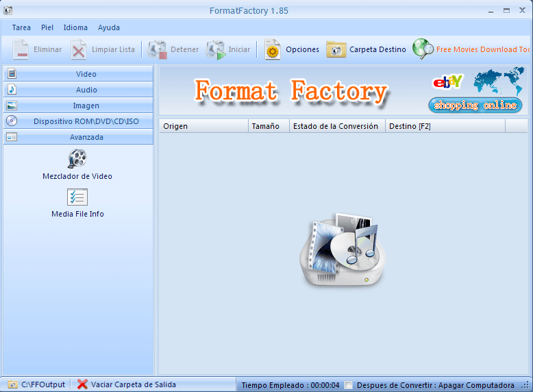This screenshot has height=392, width=533.
Task: Click the Audio music note icon
Action: point(12,89)
